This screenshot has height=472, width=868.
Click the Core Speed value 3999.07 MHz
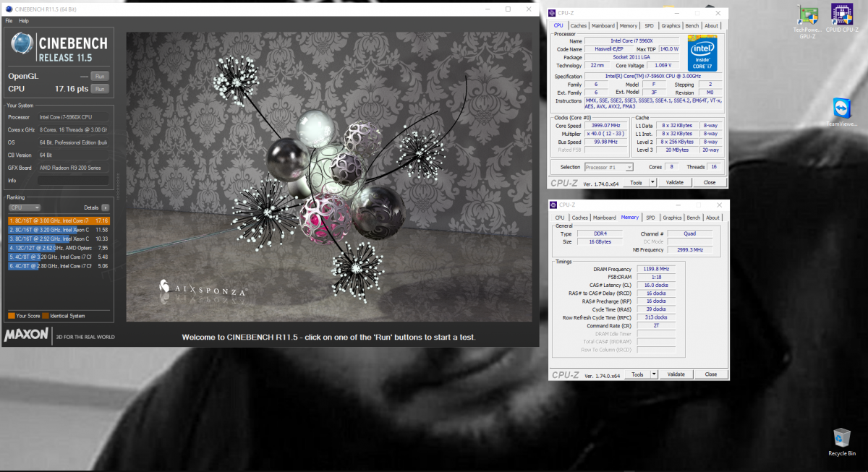pos(605,125)
